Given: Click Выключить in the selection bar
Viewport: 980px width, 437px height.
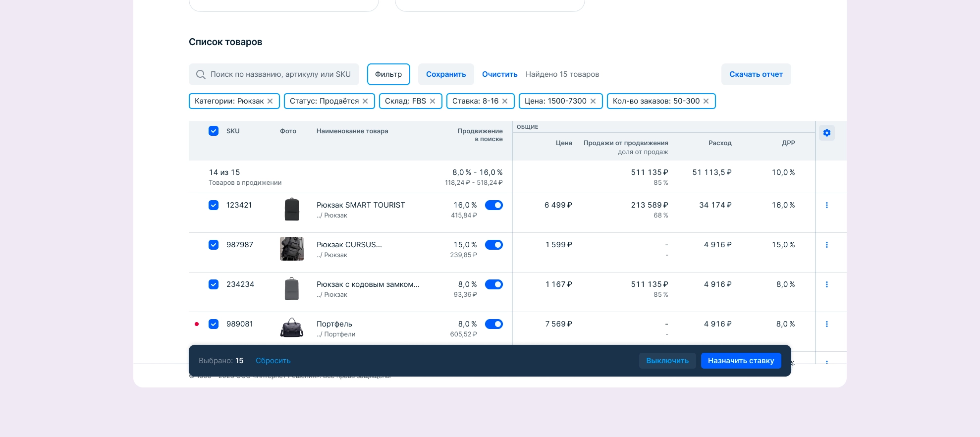Looking at the screenshot, I should click(667, 361).
